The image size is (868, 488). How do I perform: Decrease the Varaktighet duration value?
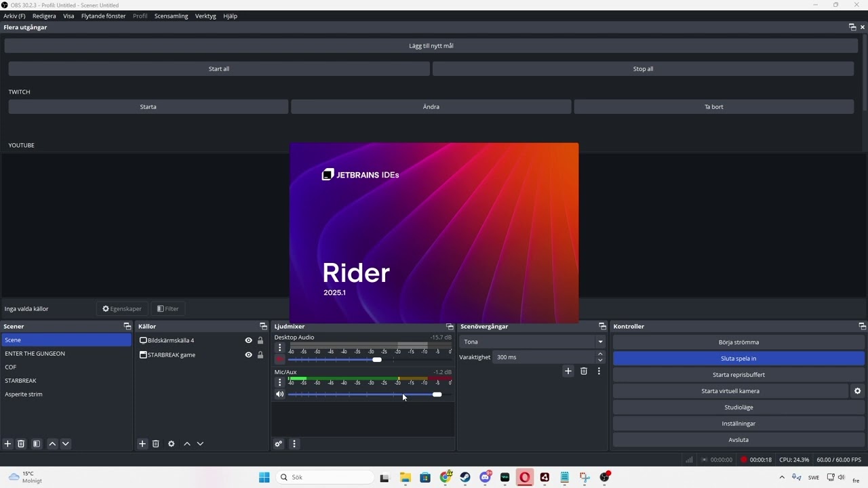(x=600, y=360)
